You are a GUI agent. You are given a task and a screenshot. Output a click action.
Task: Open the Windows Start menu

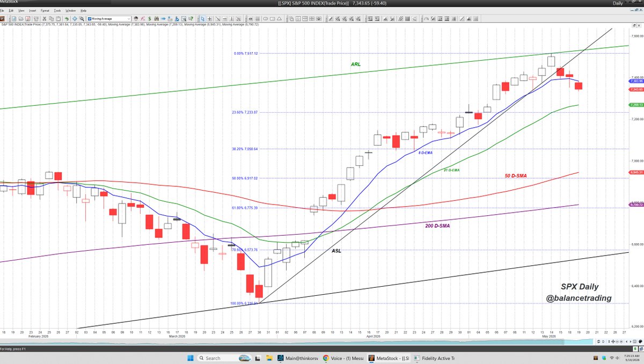click(191, 358)
